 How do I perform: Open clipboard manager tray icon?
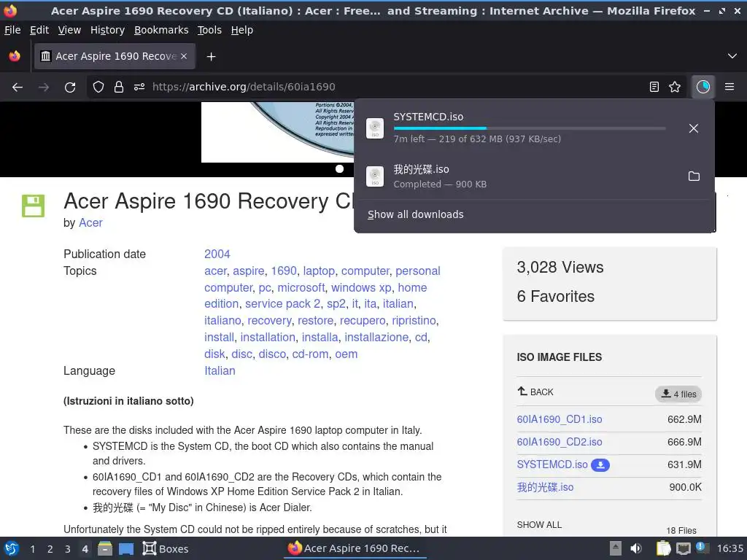coord(663,548)
